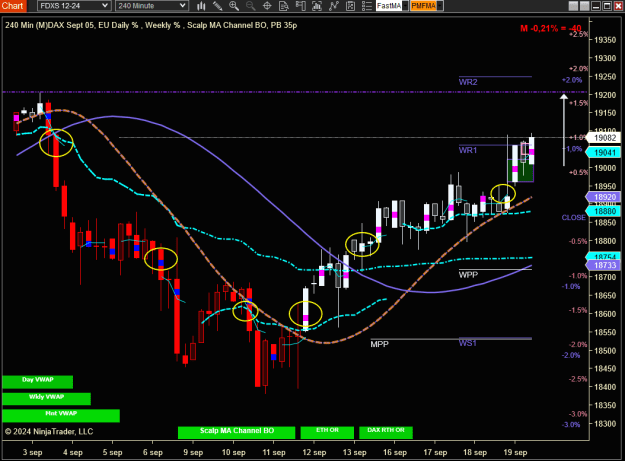
Task: Toggle the Day VWAP button
Action: 37,382
